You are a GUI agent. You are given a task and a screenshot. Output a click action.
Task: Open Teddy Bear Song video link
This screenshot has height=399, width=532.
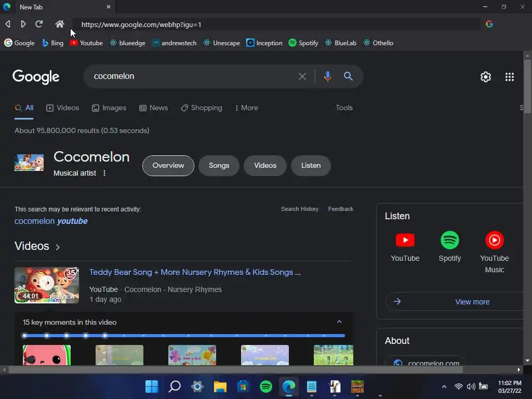[x=195, y=272]
